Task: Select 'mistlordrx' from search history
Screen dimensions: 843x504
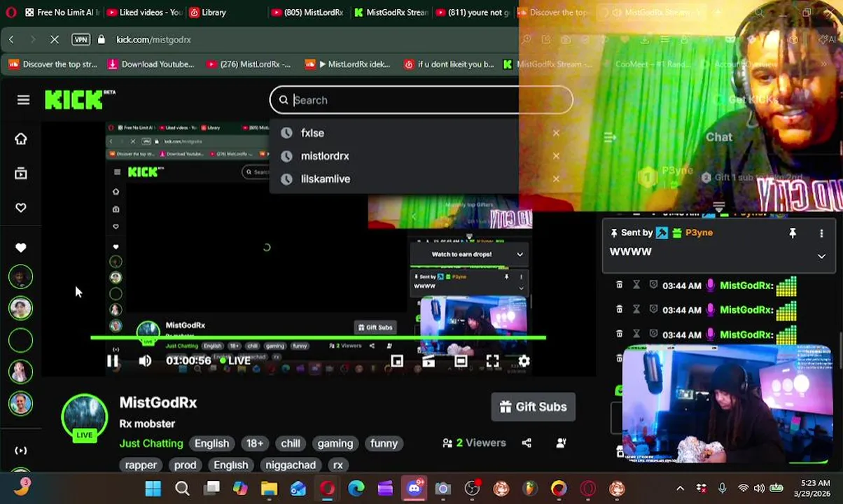Action: pos(325,156)
